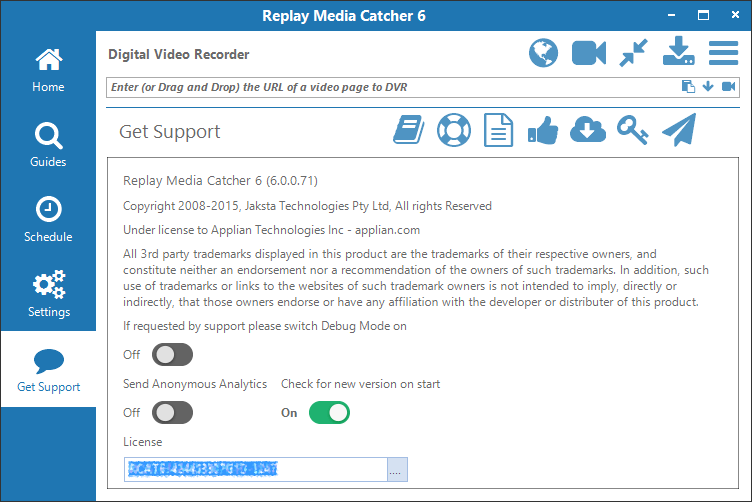This screenshot has height=502, width=752.
Task: Click the ellipsis button beside License field
Action: 397,469
